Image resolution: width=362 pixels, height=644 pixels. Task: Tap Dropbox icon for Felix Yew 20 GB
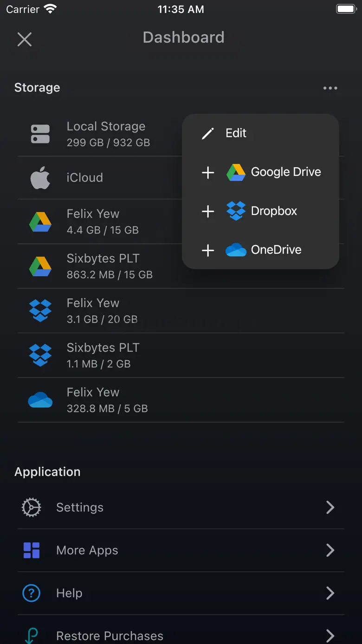pos(40,311)
